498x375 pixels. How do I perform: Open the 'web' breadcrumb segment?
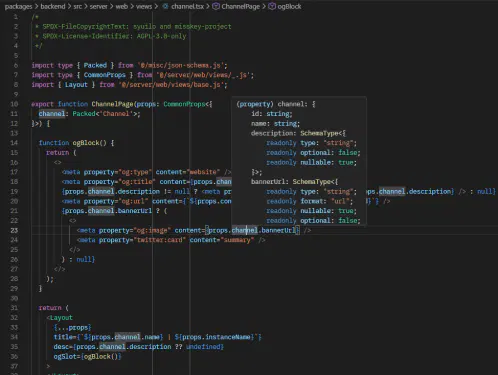121,6
